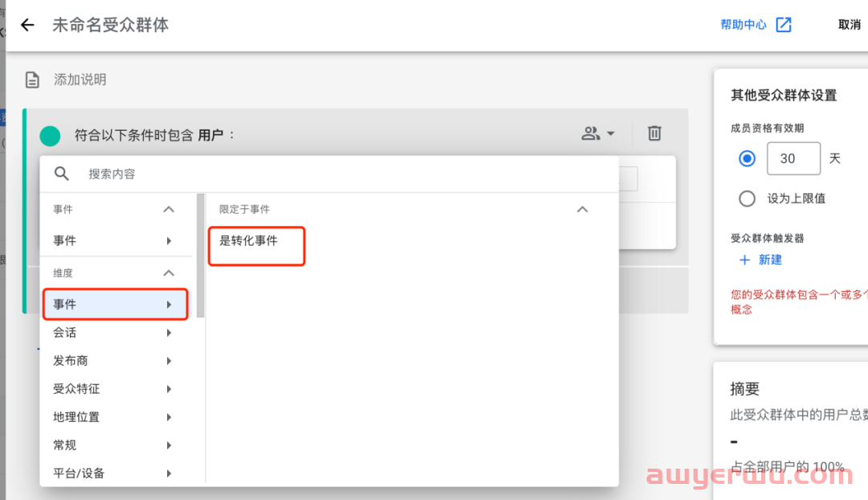
Task: Open the 帮助中心 link
Action: (x=743, y=25)
